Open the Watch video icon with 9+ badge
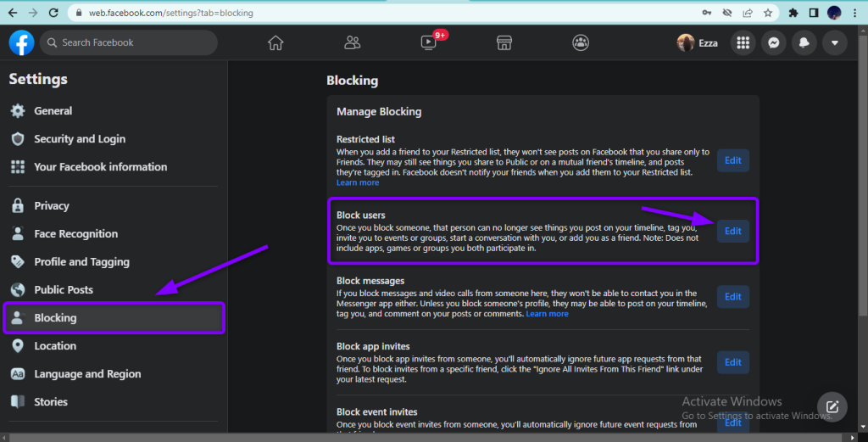 429,42
